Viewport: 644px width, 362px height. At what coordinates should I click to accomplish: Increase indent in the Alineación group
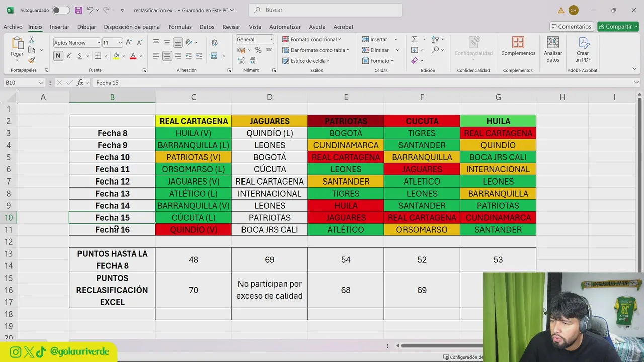pos(199,56)
